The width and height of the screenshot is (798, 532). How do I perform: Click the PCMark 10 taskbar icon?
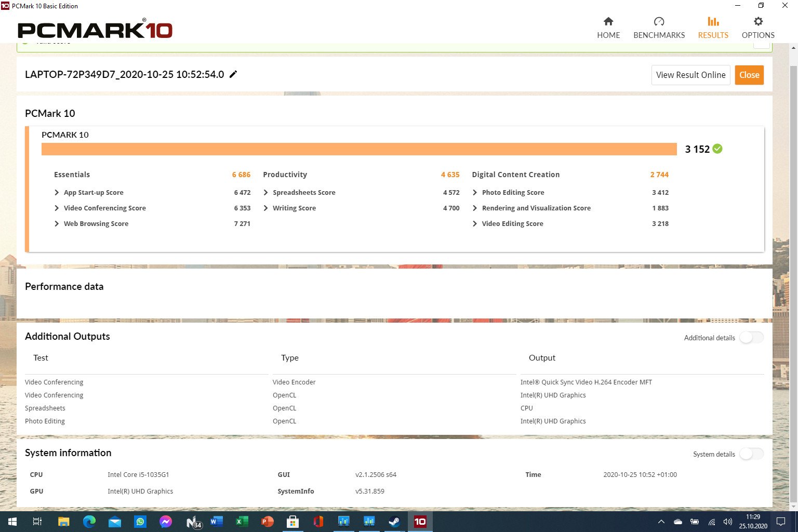[420, 522]
